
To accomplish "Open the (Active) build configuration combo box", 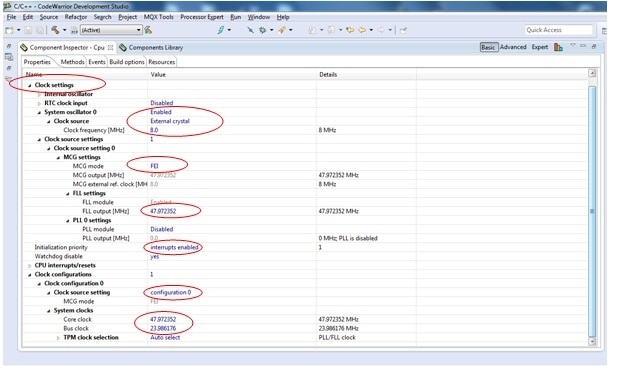I will click(x=111, y=30).
